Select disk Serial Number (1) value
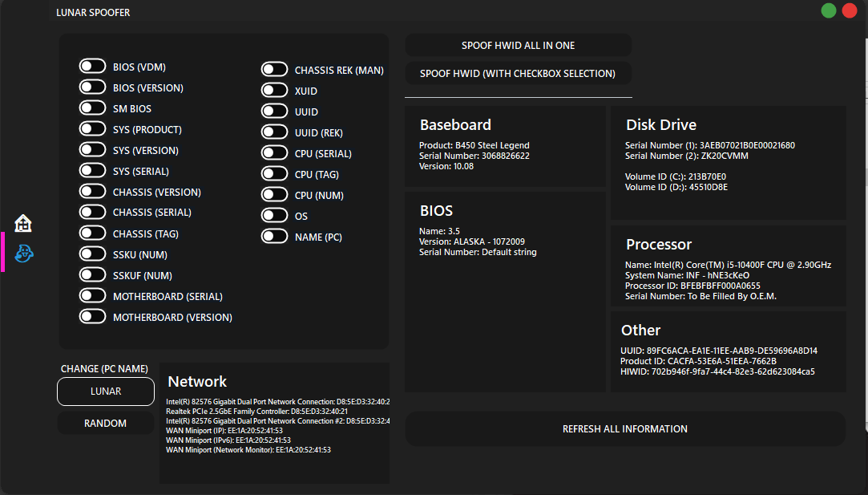 click(747, 145)
